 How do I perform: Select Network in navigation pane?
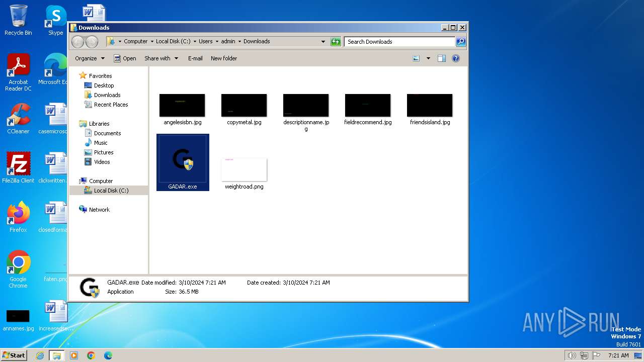click(x=99, y=210)
